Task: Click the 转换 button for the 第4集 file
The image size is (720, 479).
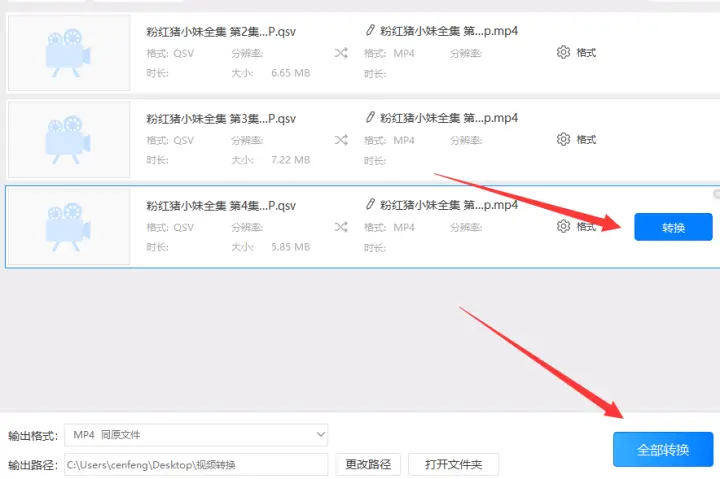Action: [673, 227]
